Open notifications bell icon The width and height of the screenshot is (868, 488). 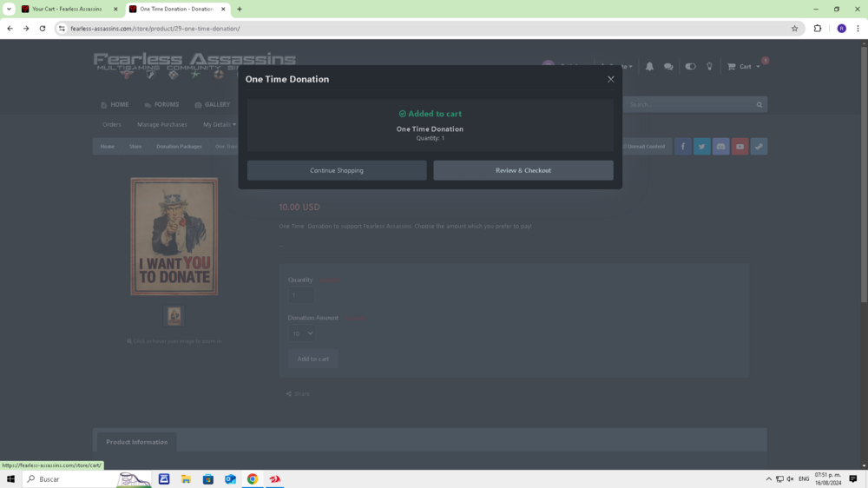click(649, 67)
